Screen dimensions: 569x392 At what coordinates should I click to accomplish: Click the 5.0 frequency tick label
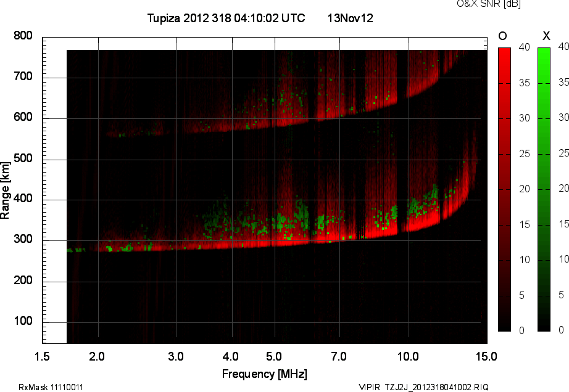273,356
